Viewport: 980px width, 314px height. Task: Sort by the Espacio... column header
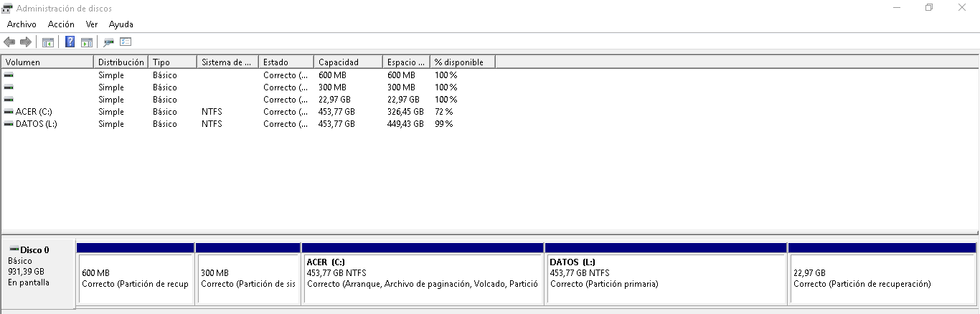pyautogui.click(x=407, y=62)
